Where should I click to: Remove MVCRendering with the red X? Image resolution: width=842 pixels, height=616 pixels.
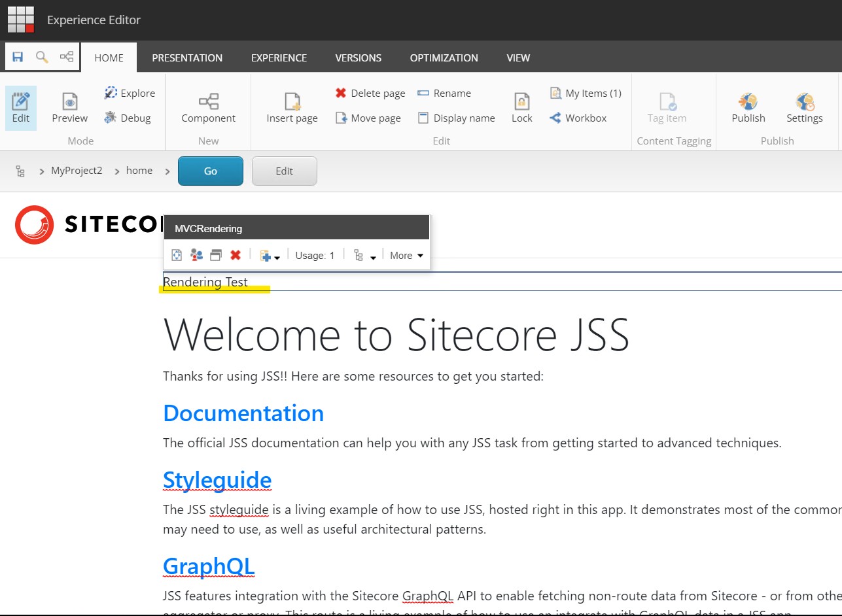pos(236,255)
